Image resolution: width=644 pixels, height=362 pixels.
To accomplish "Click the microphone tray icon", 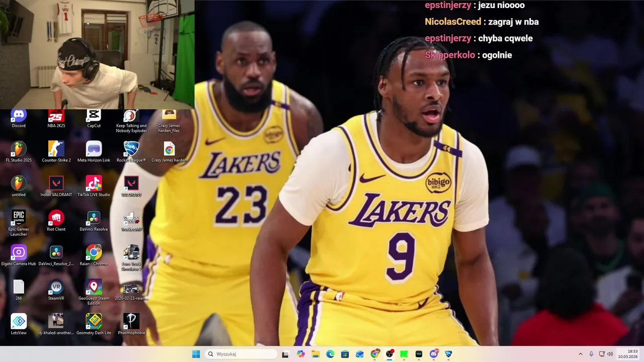I will point(591,354).
